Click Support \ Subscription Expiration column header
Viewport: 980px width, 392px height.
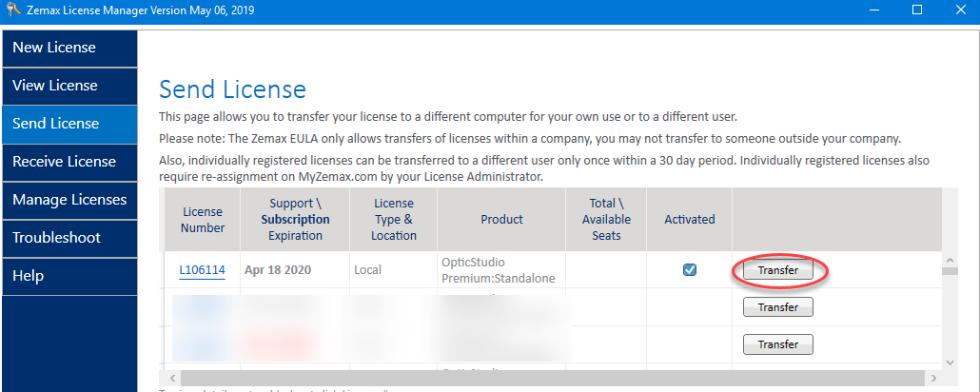click(x=295, y=220)
